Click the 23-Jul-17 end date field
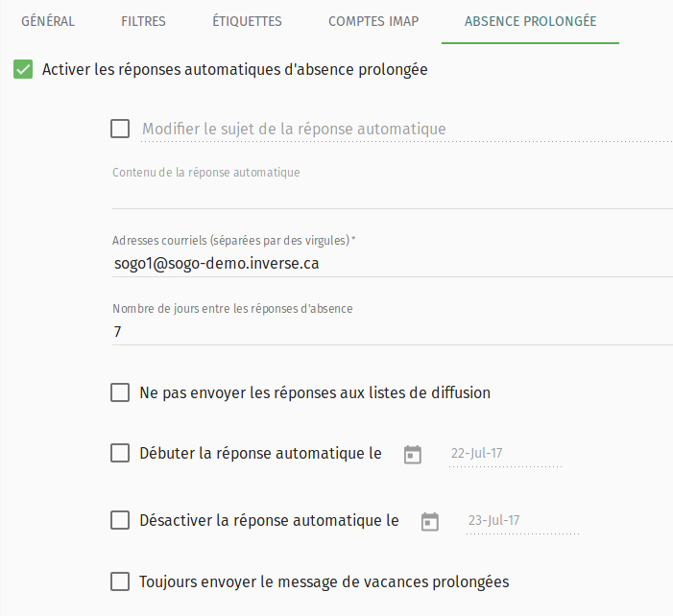This screenshot has height=616, width=673. tap(521, 521)
